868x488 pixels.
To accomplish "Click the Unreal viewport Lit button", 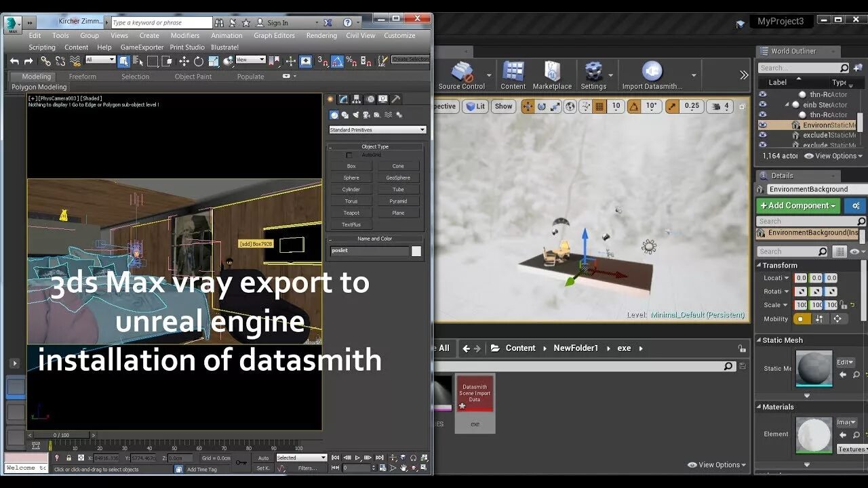I will (475, 106).
